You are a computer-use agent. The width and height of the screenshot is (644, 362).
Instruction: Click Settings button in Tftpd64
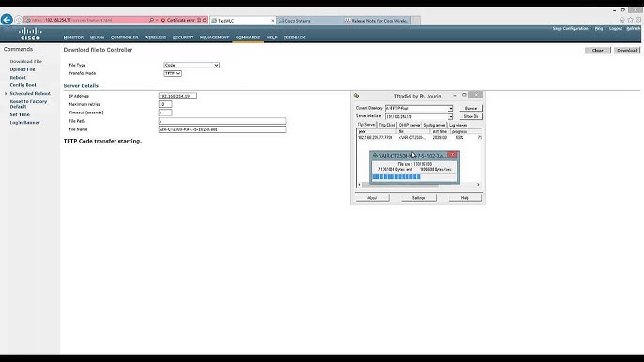point(419,198)
